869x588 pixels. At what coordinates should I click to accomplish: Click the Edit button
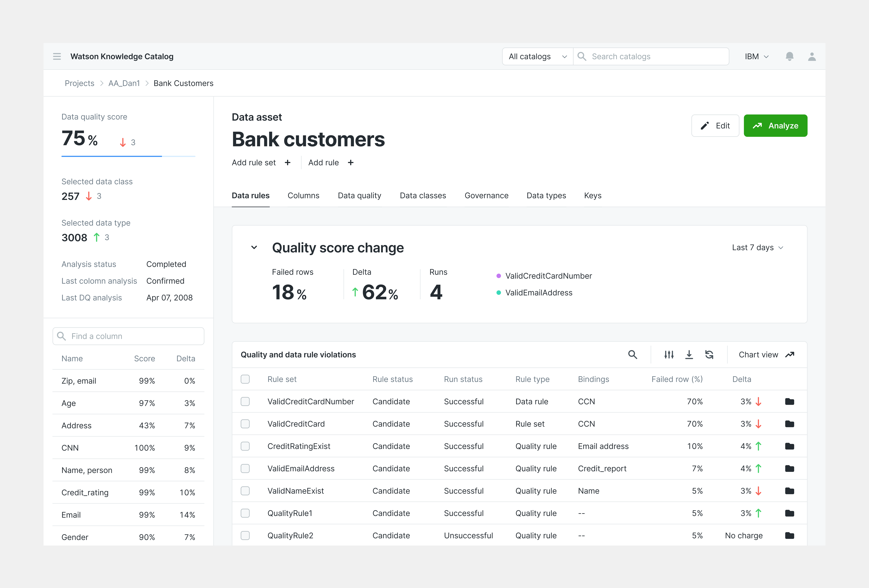(715, 126)
